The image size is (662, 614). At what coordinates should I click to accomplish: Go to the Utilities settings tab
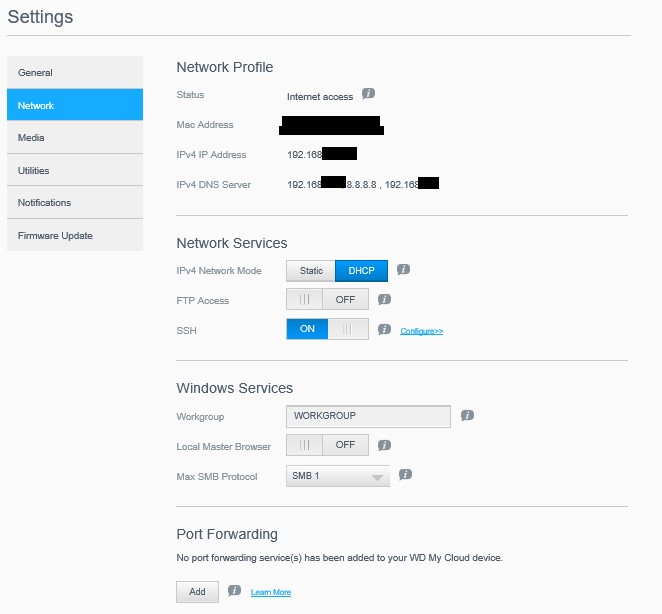point(75,171)
